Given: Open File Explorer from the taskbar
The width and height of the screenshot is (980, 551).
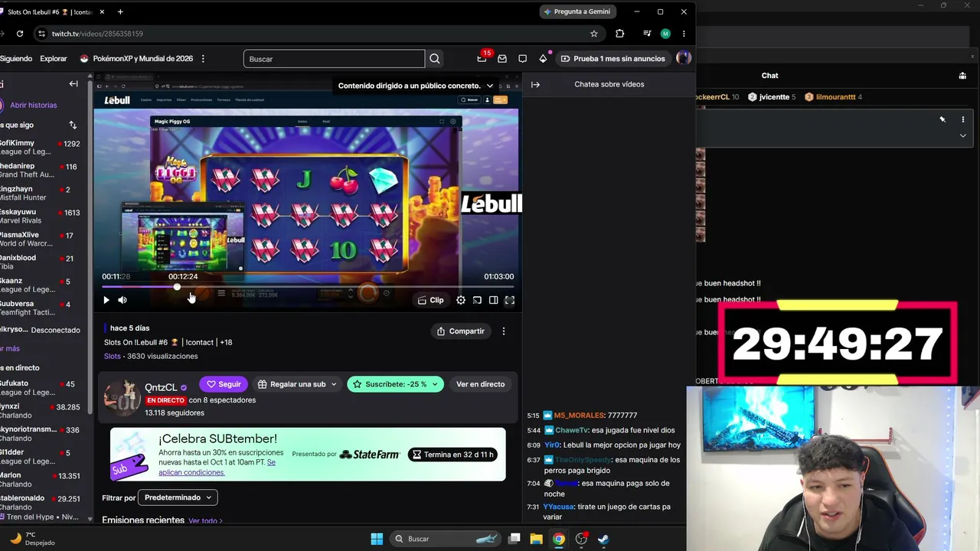Looking at the screenshot, I should click(537, 539).
